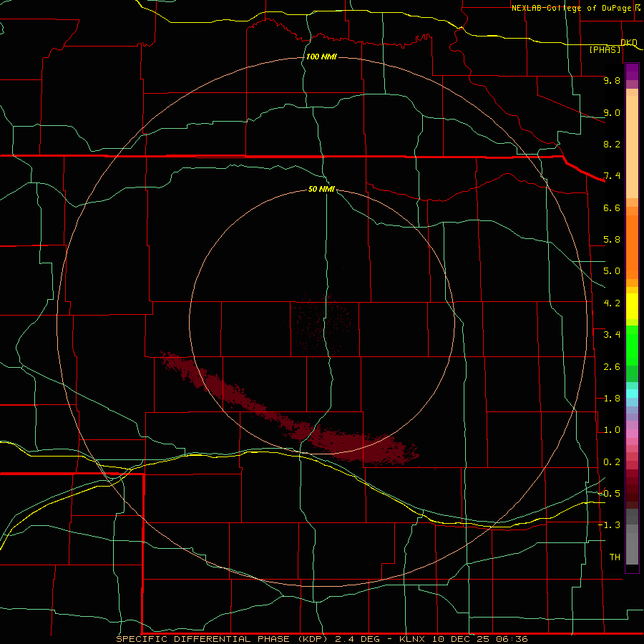The width and height of the screenshot is (644, 644).
Task: Click the 0.2 scale value
Action: pos(612,462)
